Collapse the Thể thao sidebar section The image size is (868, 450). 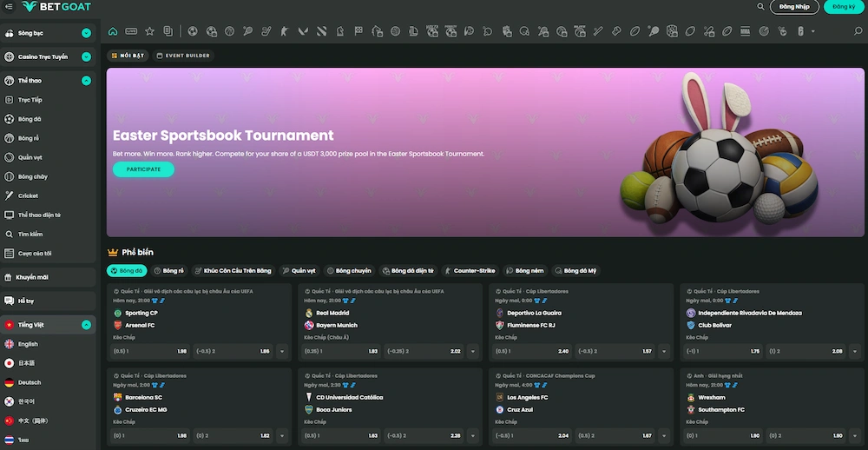pos(86,81)
